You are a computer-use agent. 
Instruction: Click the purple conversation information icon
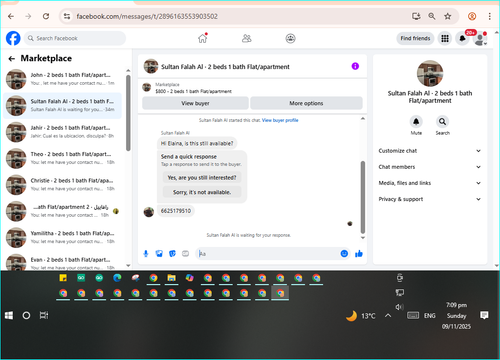355,66
